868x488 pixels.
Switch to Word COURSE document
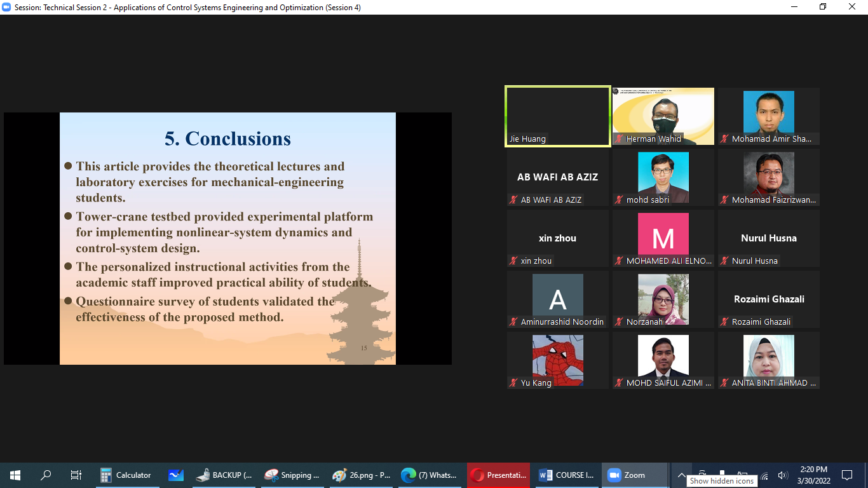[x=567, y=475]
